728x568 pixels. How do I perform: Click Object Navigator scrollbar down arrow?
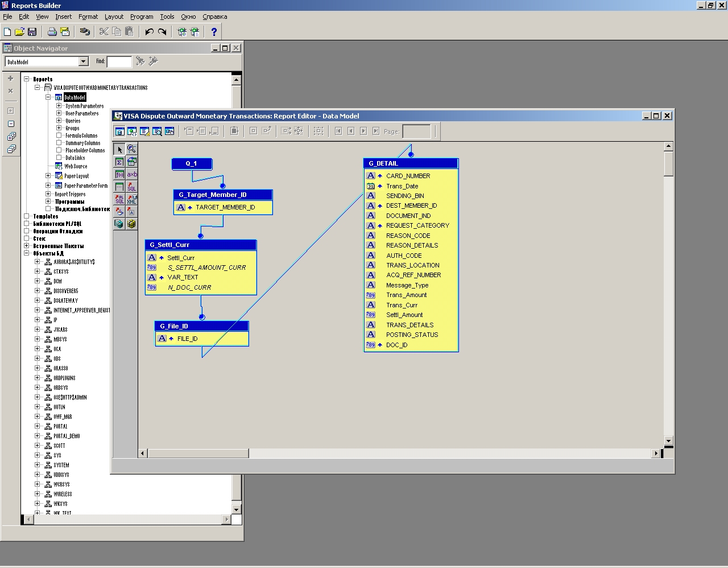click(237, 509)
